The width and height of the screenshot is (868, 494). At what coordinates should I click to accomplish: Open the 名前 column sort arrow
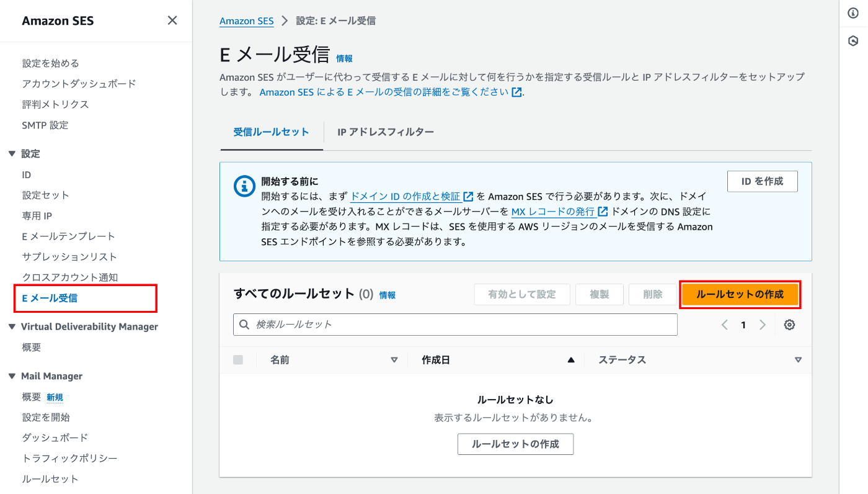(394, 360)
